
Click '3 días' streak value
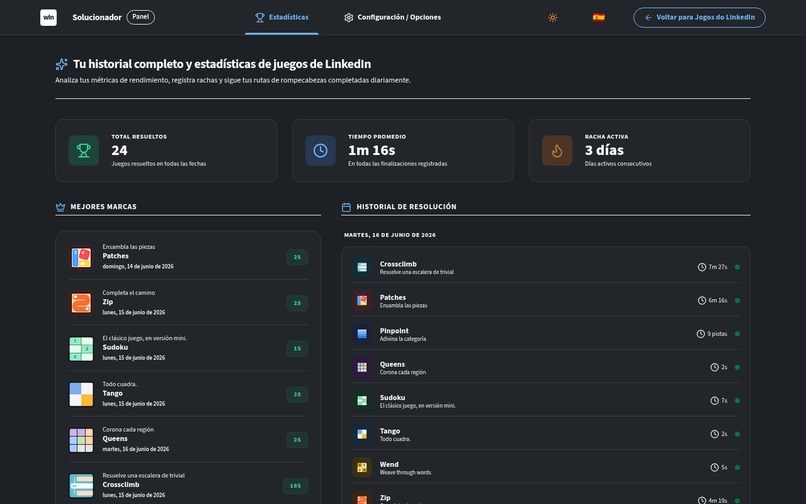[x=604, y=150]
